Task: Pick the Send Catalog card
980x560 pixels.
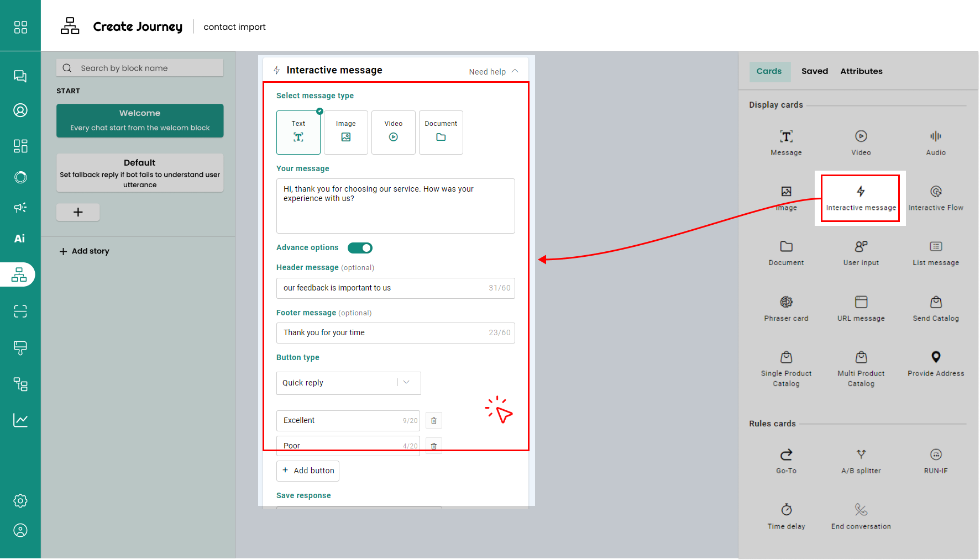Action: 935,308
